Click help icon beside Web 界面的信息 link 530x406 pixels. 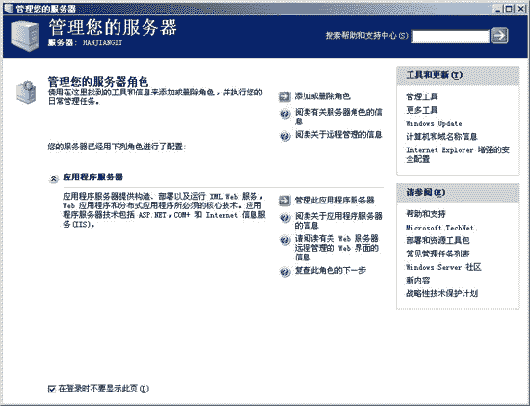pos(285,240)
